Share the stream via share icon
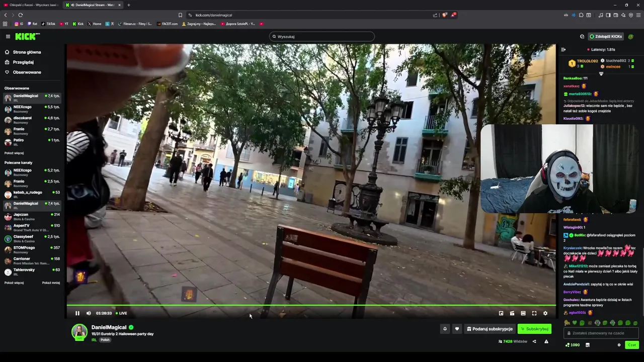The width and height of the screenshot is (644, 362). 534,341
